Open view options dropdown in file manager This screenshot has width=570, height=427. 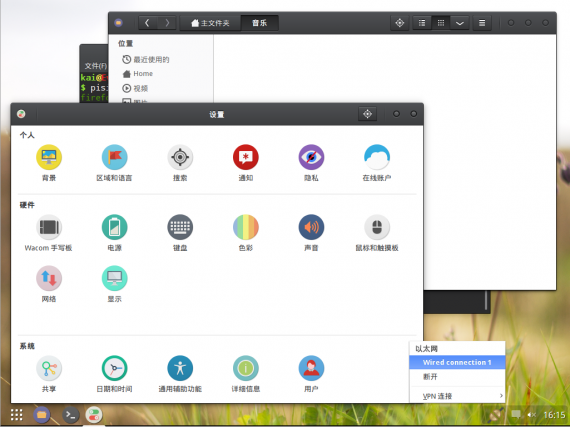pos(459,23)
